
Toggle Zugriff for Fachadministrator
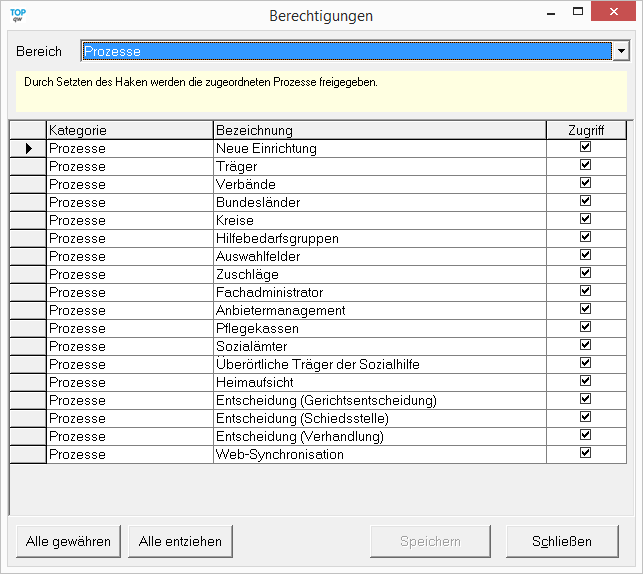(586, 291)
